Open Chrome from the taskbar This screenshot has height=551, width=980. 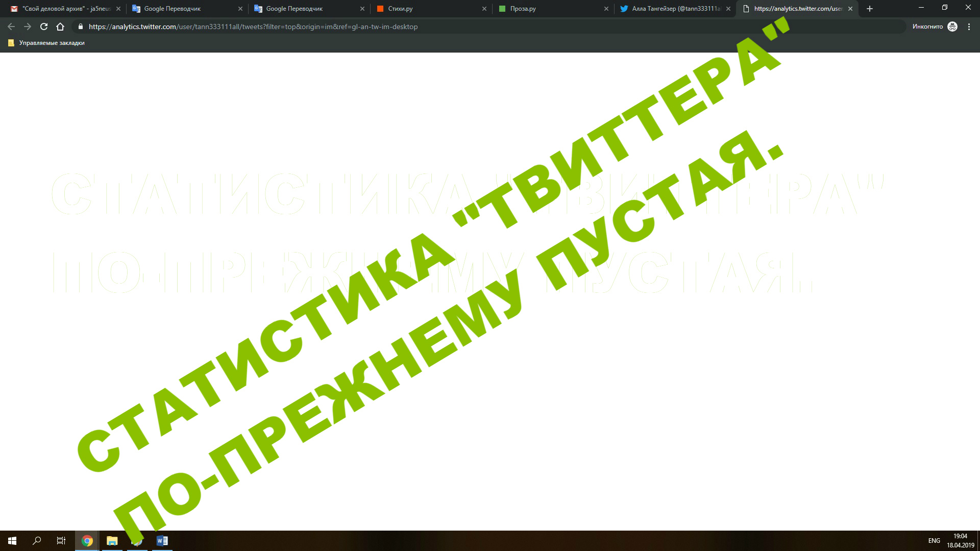pos(87,541)
